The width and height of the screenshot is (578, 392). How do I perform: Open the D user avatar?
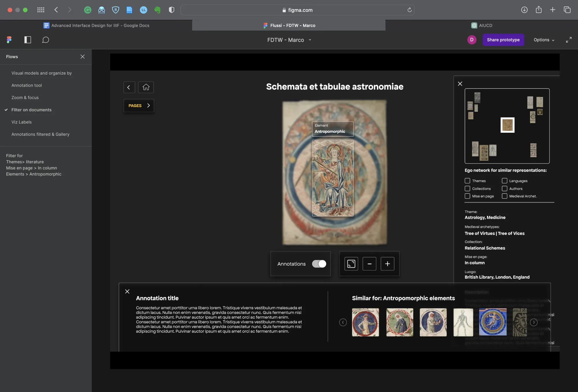[472, 40]
